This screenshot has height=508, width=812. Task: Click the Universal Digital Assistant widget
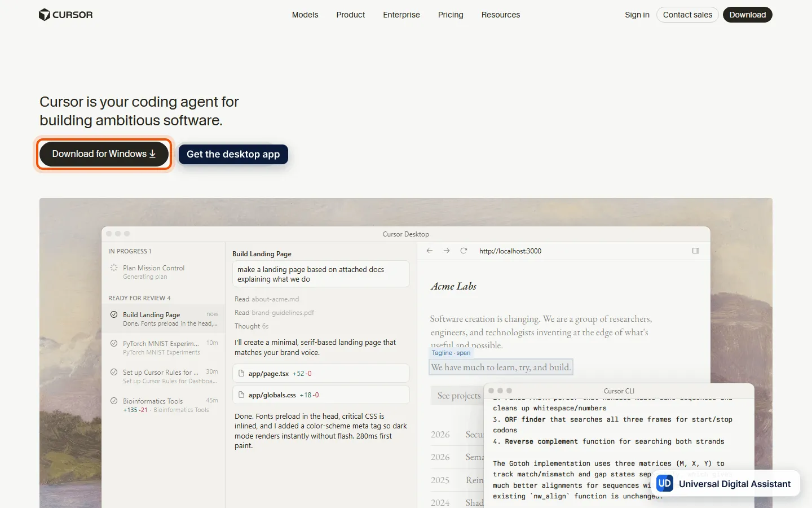(726, 484)
